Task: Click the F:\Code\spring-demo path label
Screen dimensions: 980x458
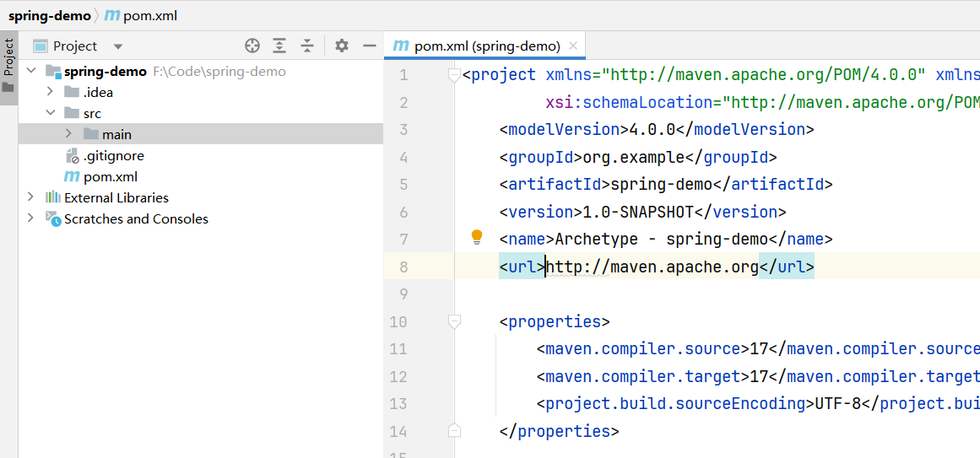Action: (x=219, y=71)
